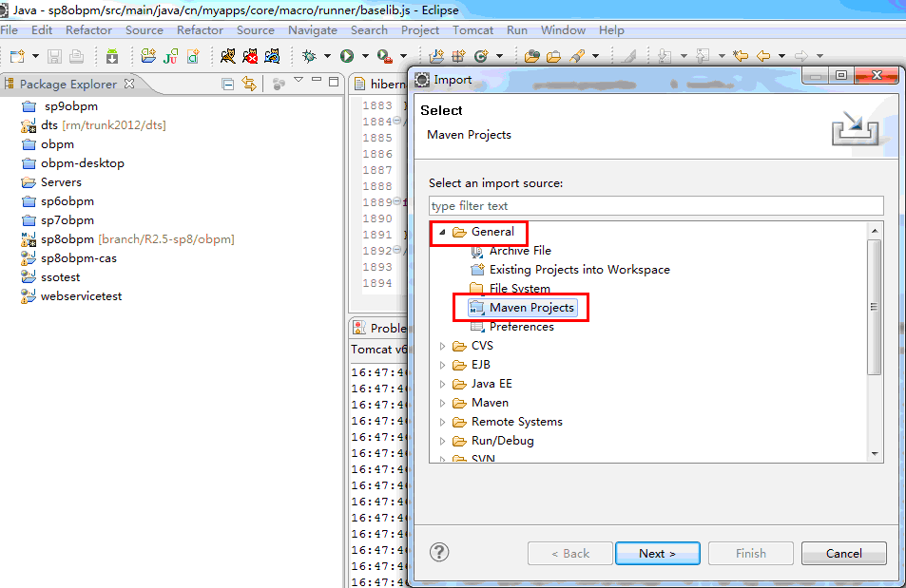Expand the Maven import category
The width and height of the screenshot is (906, 588).
coord(442,403)
